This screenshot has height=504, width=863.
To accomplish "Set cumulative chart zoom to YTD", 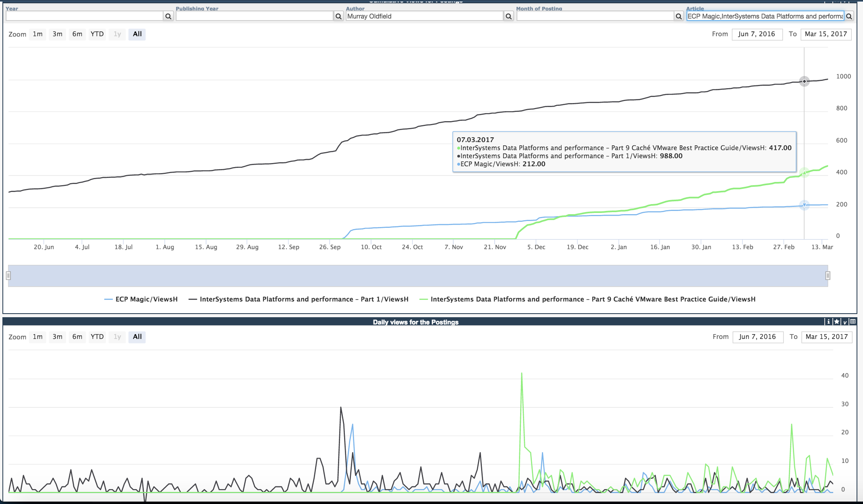I will [97, 34].
